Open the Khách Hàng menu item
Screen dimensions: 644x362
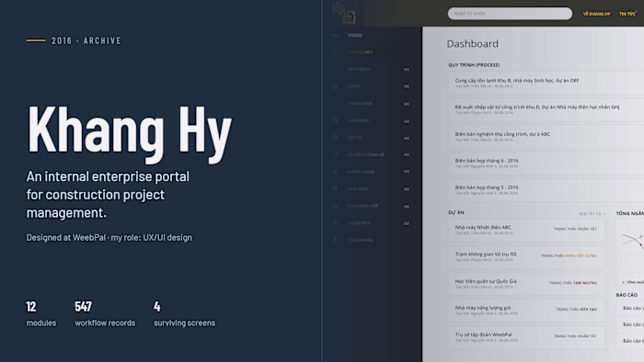(x=361, y=172)
